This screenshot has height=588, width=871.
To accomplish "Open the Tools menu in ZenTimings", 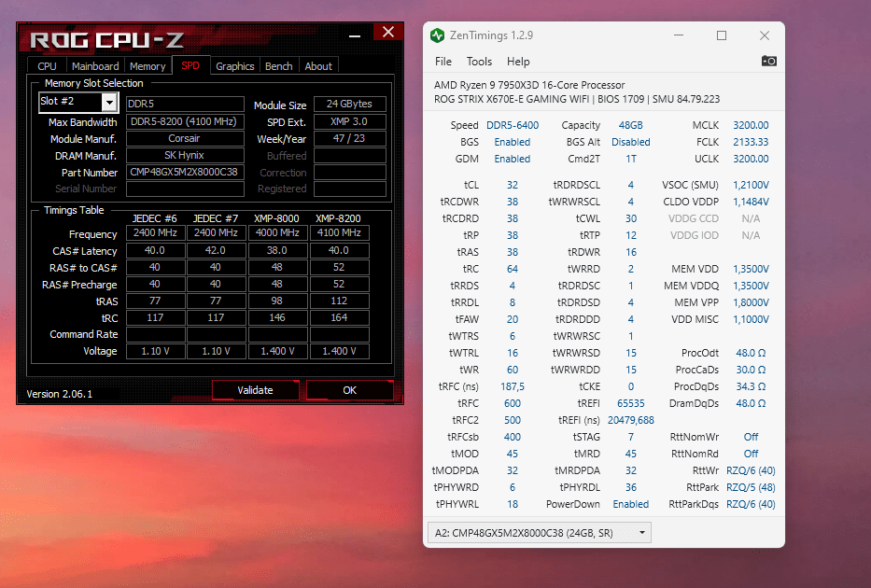I will 480,62.
